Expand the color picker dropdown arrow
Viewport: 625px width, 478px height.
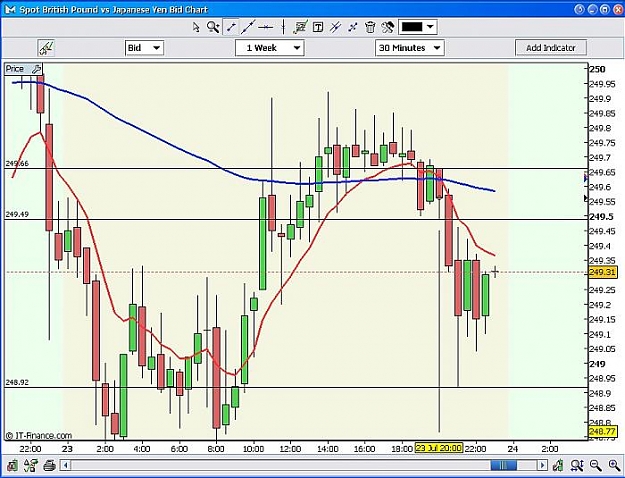click(x=430, y=27)
